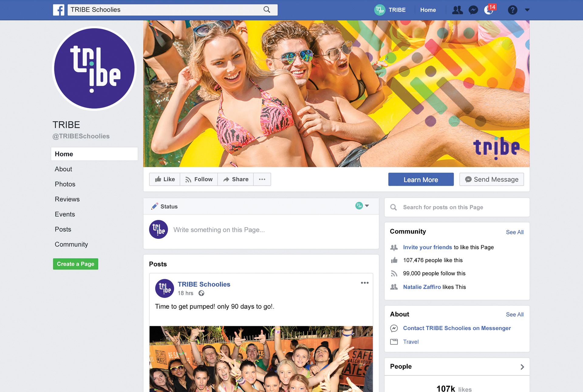Open the post's crowd photo
Image resolution: width=583 pixels, height=392 pixels.
(x=261, y=359)
